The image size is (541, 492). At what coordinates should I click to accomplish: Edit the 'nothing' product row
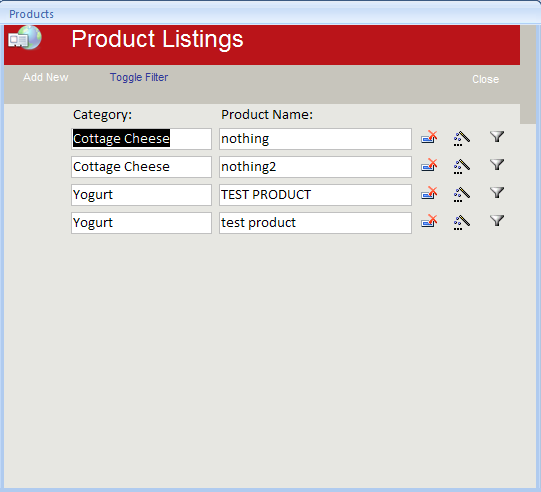(461, 138)
